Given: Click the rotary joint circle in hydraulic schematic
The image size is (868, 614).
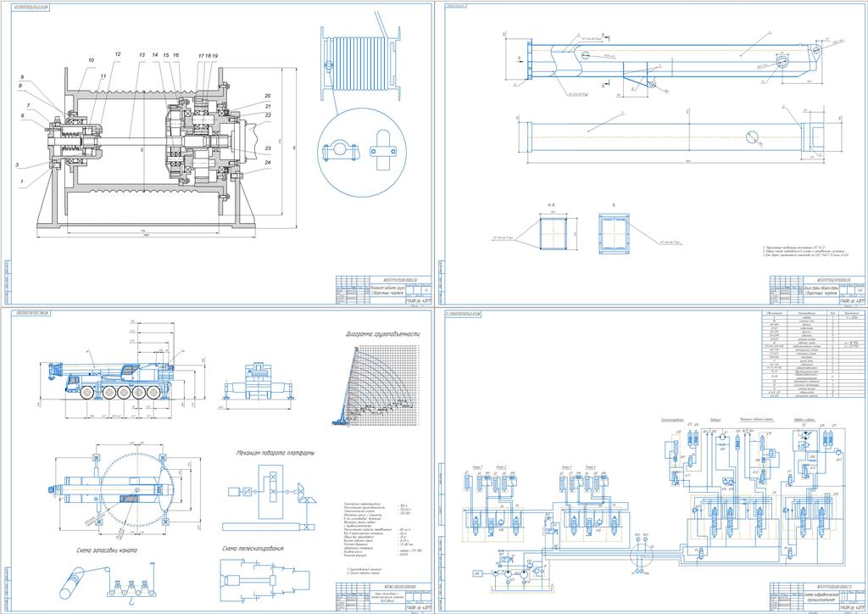Looking at the screenshot, I should pyautogui.click(x=641, y=554).
